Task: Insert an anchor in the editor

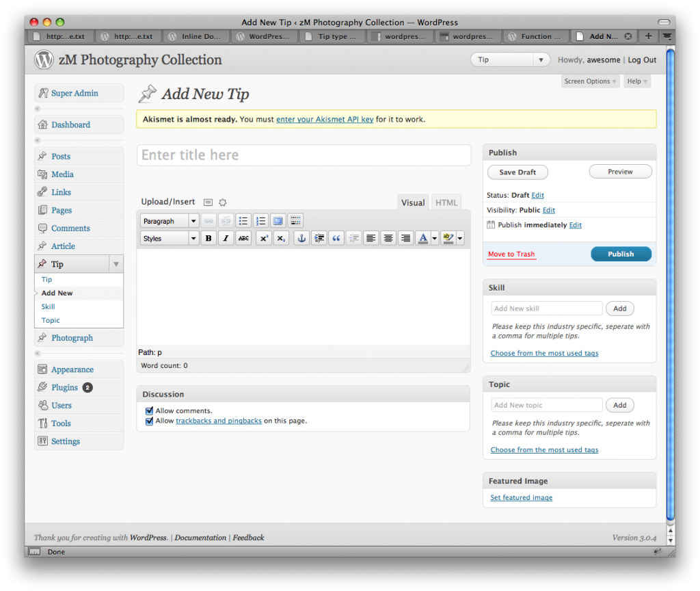Action: [301, 238]
